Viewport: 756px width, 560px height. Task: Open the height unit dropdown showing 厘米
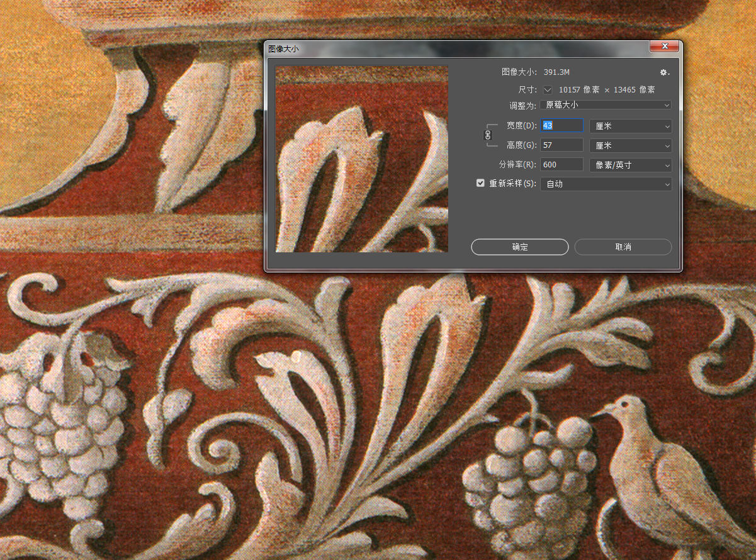coord(630,145)
